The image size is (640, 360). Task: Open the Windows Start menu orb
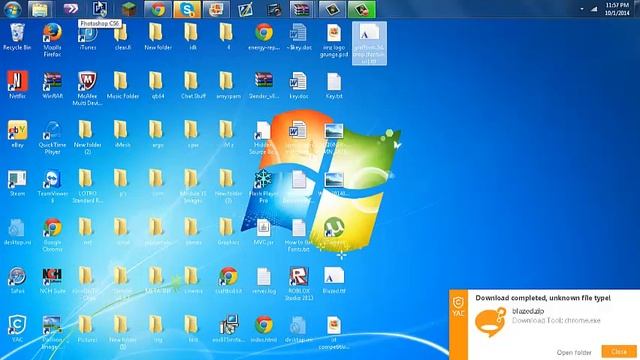pos(12,9)
